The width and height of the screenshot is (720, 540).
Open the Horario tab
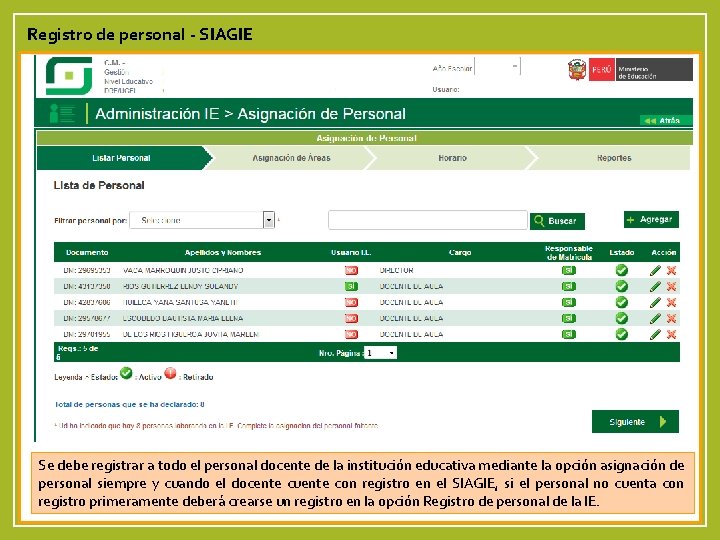tap(452, 158)
